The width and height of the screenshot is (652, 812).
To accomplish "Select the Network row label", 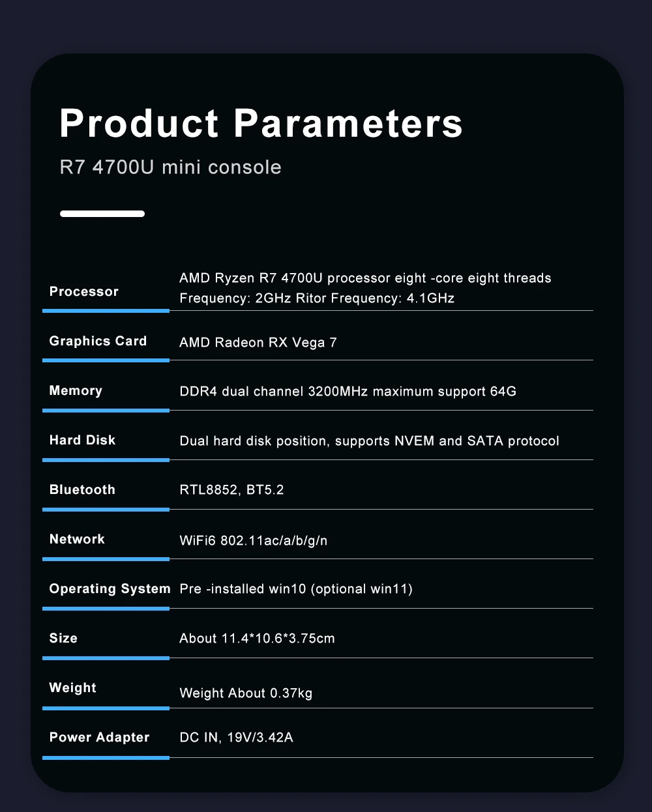I will pos(77,539).
